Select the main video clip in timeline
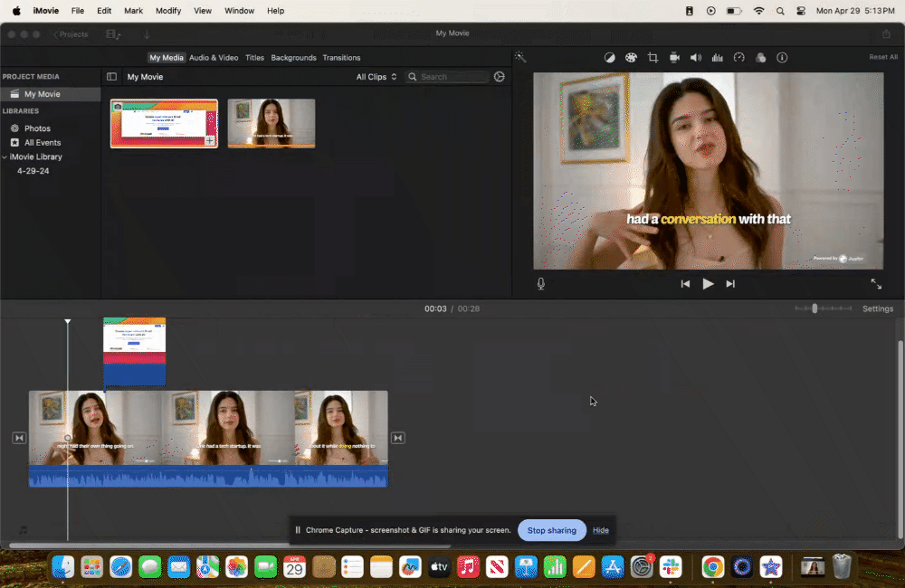 click(x=208, y=428)
